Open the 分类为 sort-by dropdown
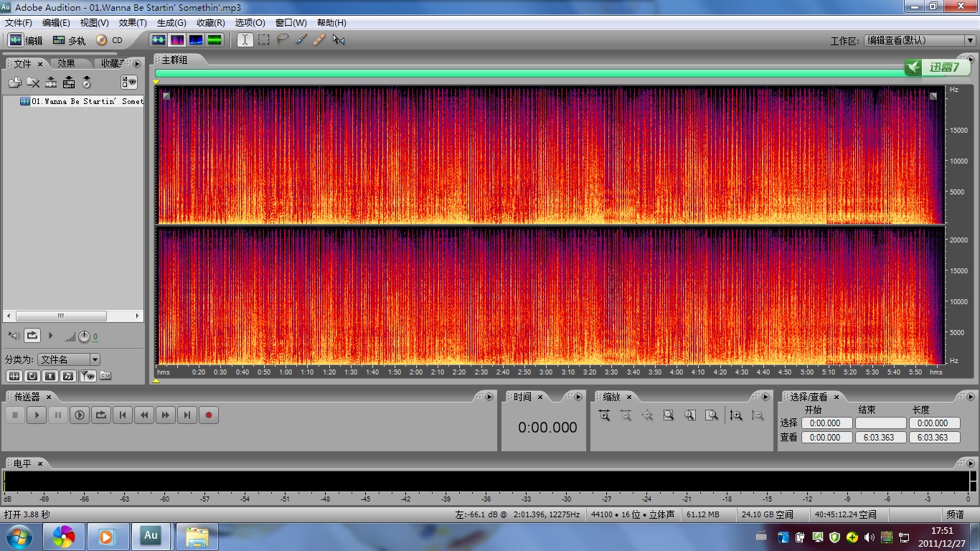Viewport: 980px width, 551px height. pyautogui.click(x=68, y=359)
